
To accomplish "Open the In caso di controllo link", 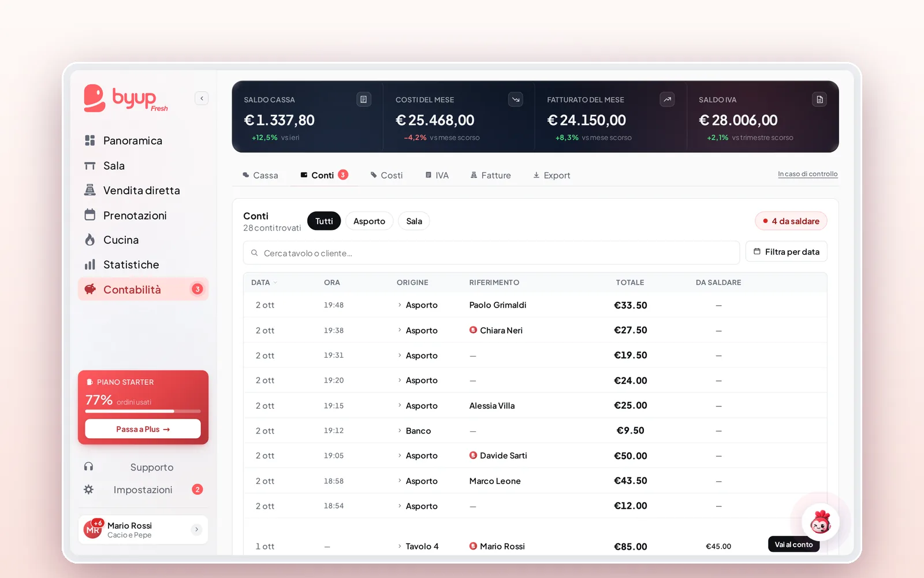I will point(807,174).
